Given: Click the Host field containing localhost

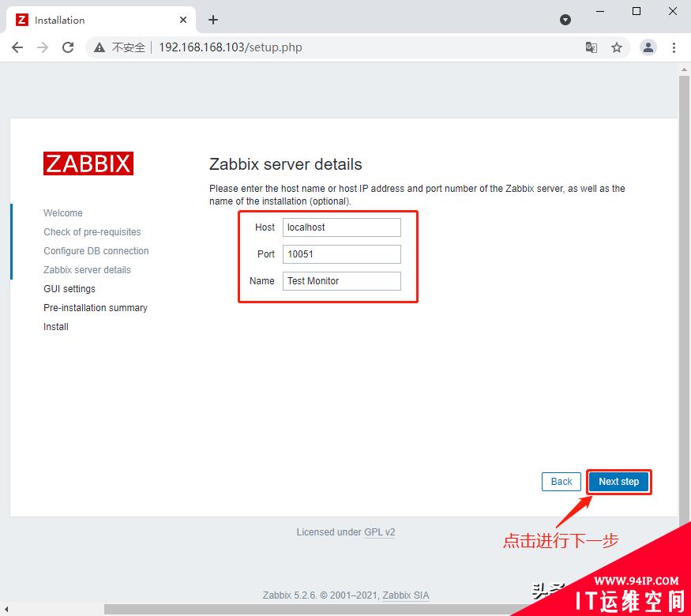Looking at the screenshot, I should coord(341,227).
